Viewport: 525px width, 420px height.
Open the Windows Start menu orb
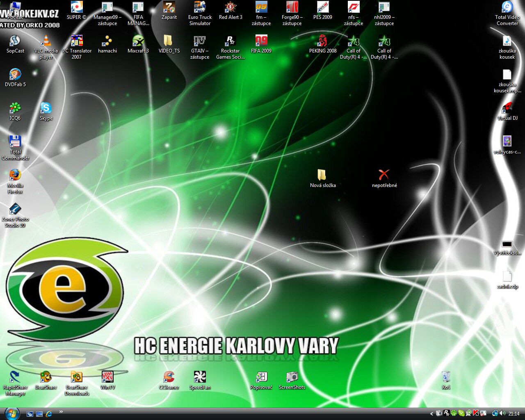coord(11,413)
